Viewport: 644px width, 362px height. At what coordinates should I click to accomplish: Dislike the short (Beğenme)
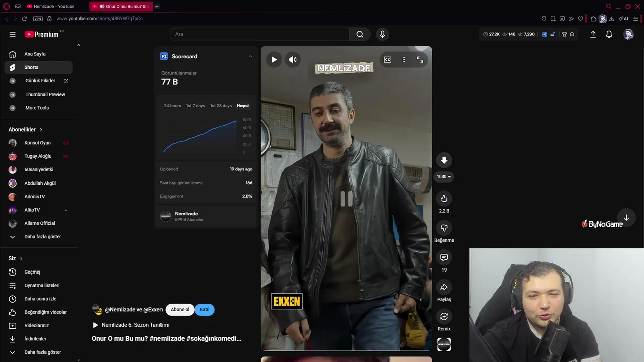coord(444,228)
